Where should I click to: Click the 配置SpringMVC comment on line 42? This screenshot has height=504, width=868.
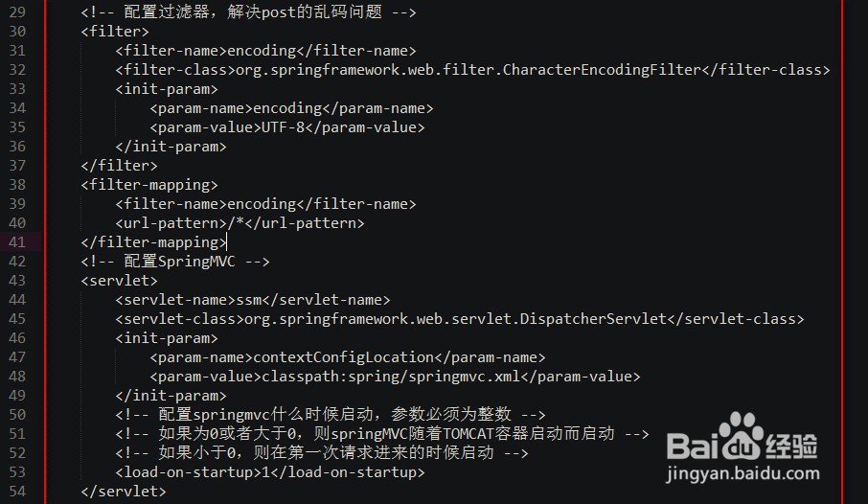175,262
